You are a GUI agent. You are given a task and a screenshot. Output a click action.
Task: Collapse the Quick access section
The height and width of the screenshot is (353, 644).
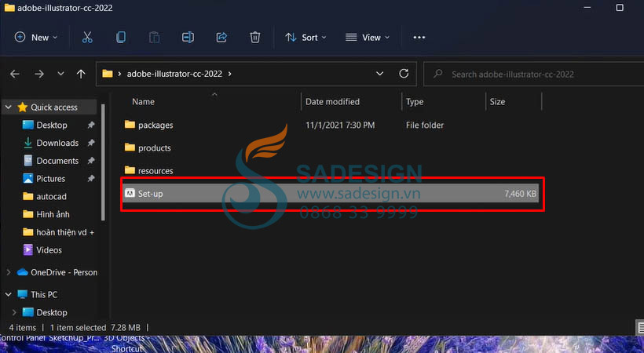tap(8, 107)
